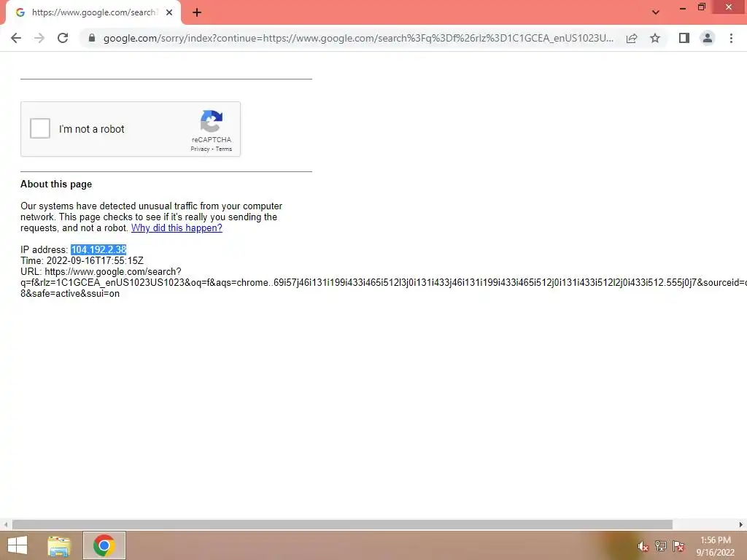Open the Action Center flag icon
The image size is (747, 560).
[x=678, y=546]
